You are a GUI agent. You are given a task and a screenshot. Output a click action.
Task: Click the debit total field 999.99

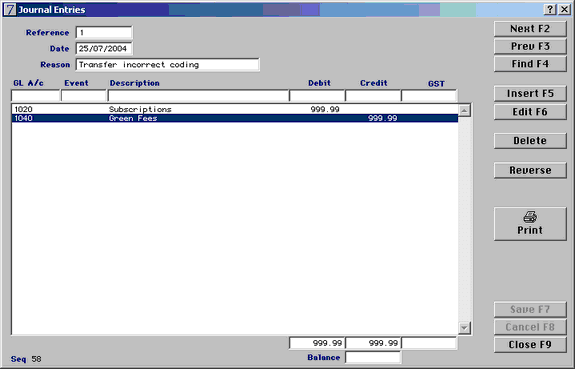click(317, 343)
